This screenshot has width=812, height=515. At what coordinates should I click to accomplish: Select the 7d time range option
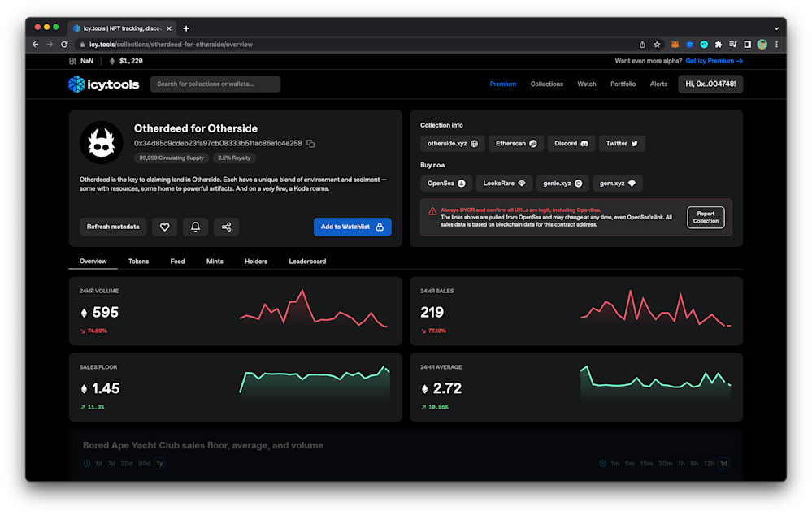[111, 463]
